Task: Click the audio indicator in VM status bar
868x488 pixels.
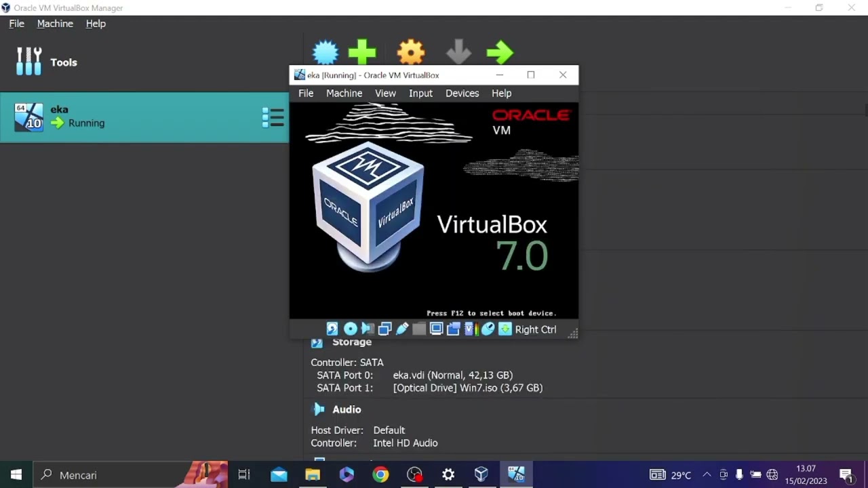Action: tap(368, 329)
